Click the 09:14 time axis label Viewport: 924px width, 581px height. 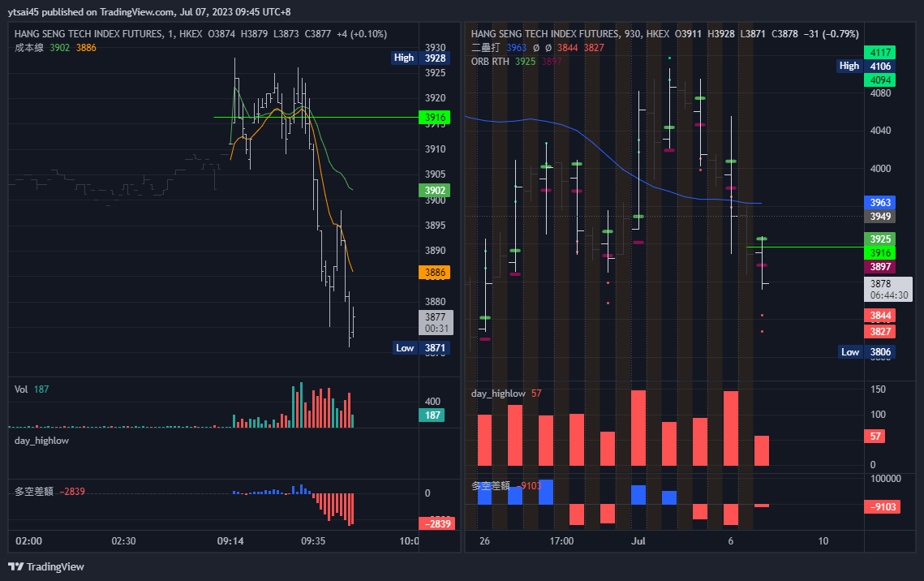click(x=230, y=541)
